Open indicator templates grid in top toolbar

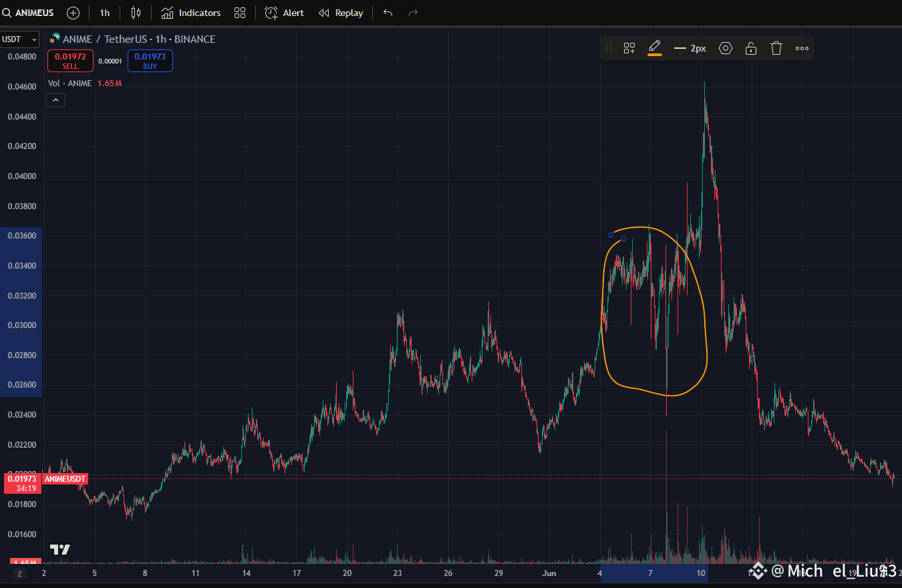pos(241,13)
